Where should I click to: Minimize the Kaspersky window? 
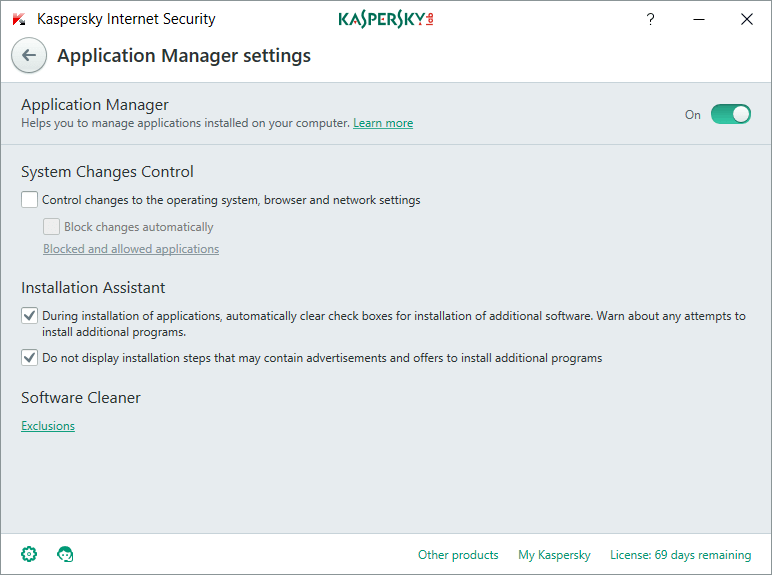699,19
